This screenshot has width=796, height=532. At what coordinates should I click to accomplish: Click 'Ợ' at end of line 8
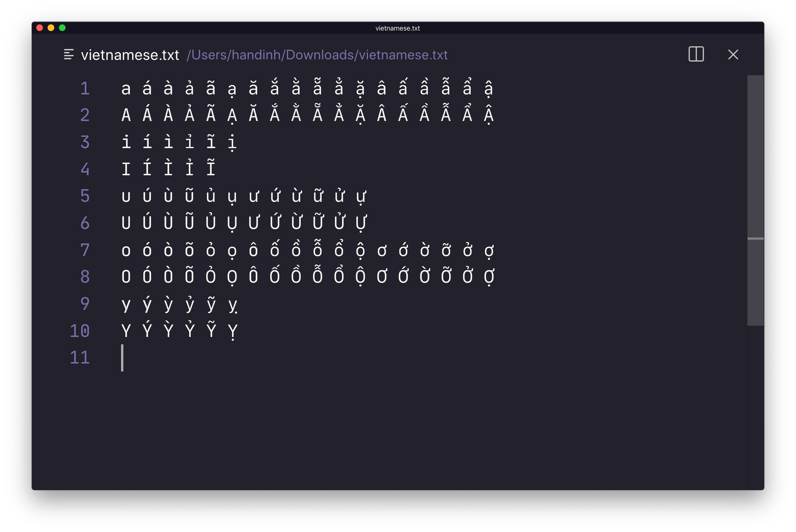coord(489,277)
